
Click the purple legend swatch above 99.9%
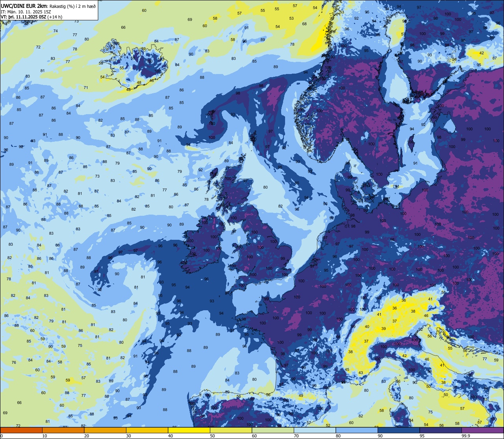[x=482, y=430]
